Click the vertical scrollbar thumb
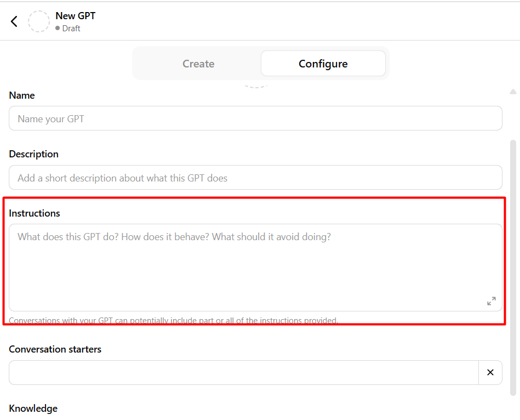This screenshot has height=420, width=520. tap(513, 268)
